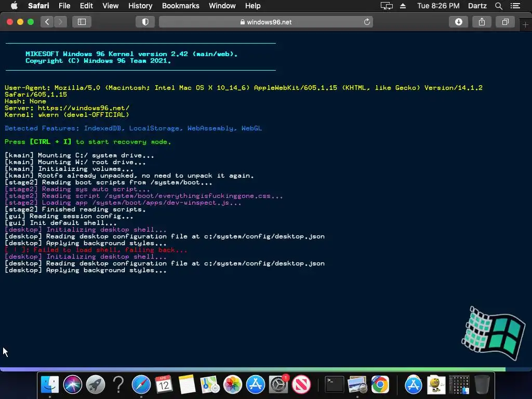The width and height of the screenshot is (532, 399).
Task: Click the "Initializing volumes..." line
Action: [x=69, y=169]
